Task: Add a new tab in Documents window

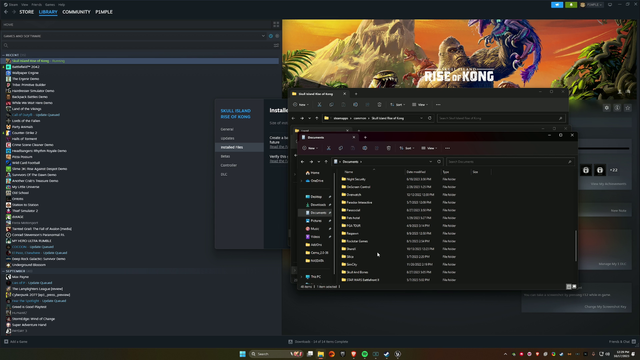Action: [x=365, y=137]
